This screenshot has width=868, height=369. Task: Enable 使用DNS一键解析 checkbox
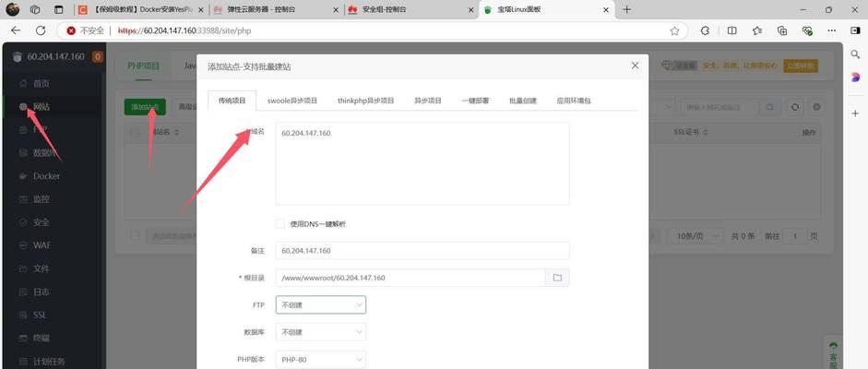(x=280, y=224)
